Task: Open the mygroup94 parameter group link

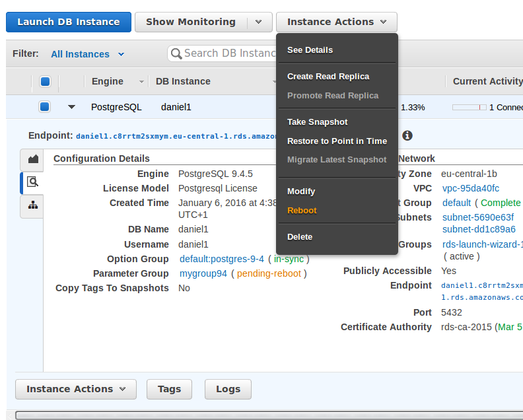Action: 203,273
